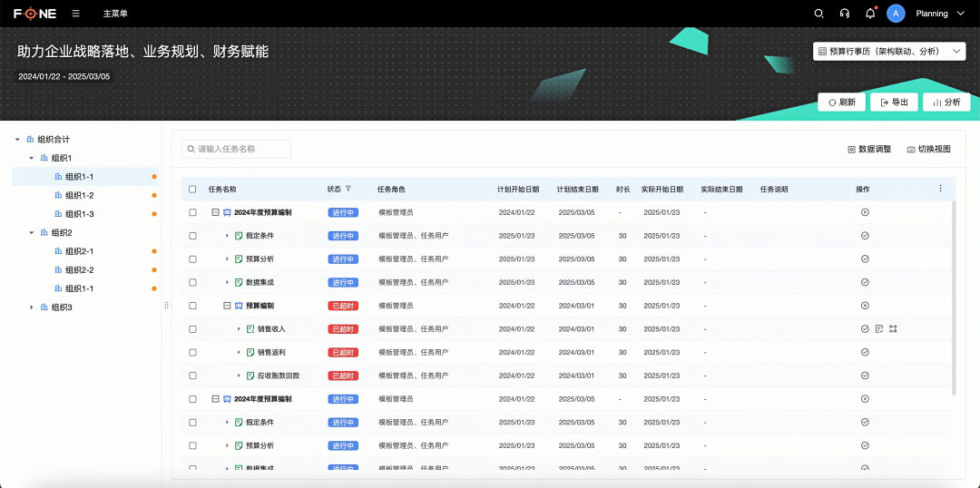
Task: Check the checkbox for the 销售收入 row
Action: [x=192, y=328]
